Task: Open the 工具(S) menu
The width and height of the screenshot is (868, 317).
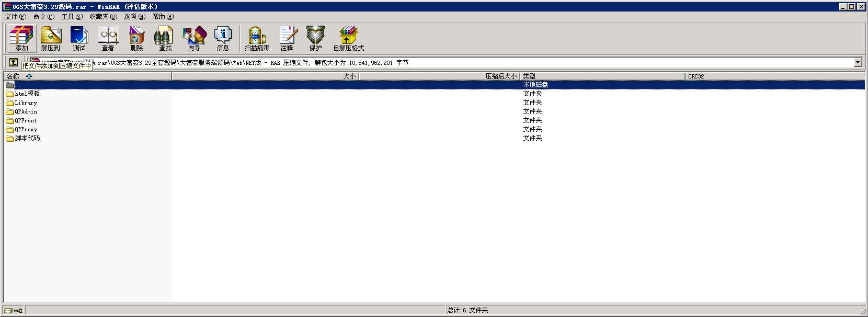Action: pos(72,17)
